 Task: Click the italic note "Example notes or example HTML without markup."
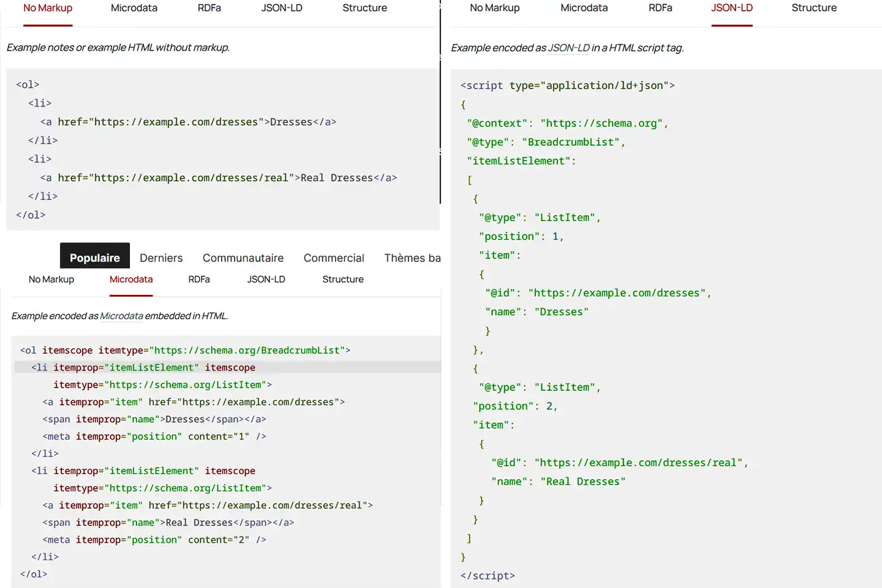click(118, 48)
